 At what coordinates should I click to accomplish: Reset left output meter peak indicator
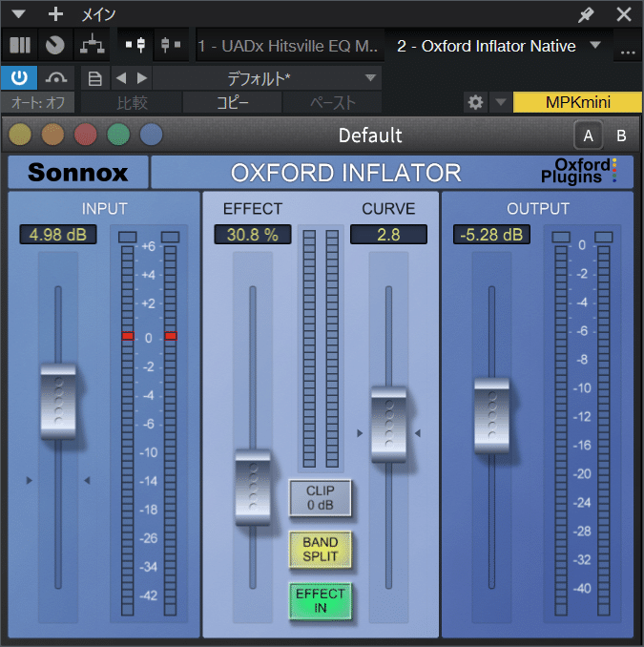(x=561, y=237)
